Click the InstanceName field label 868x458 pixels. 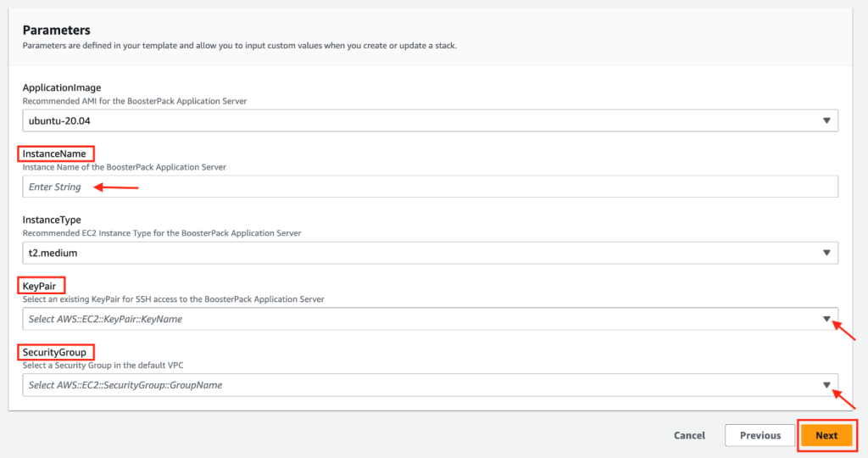point(57,154)
